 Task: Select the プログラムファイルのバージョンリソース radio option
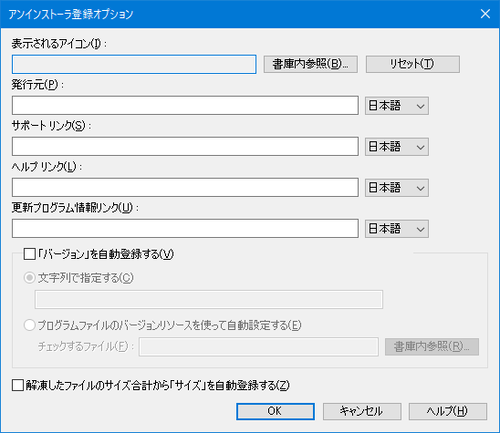(29, 325)
